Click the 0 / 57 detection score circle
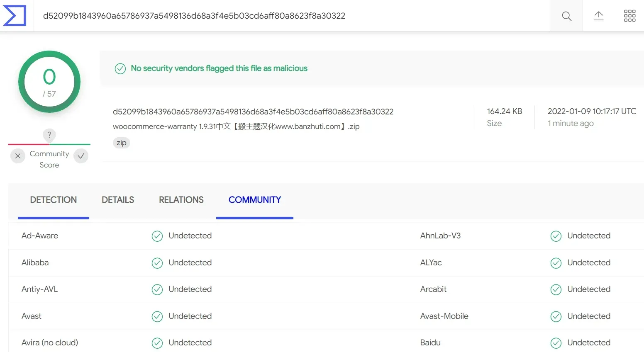This screenshot has width=644, height=352. 49,82
